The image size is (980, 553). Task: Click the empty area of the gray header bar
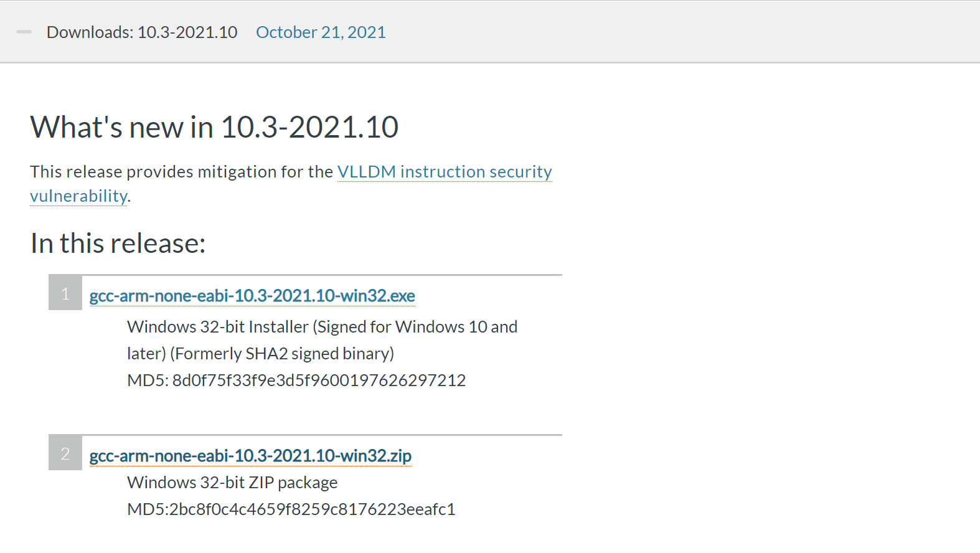point(685,32)
